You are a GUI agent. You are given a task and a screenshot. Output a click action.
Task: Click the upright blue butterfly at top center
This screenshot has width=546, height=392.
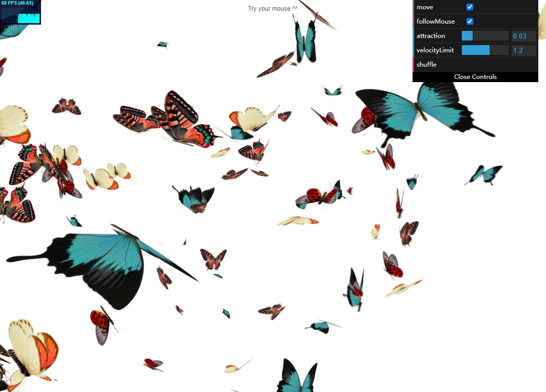(305, 41)
